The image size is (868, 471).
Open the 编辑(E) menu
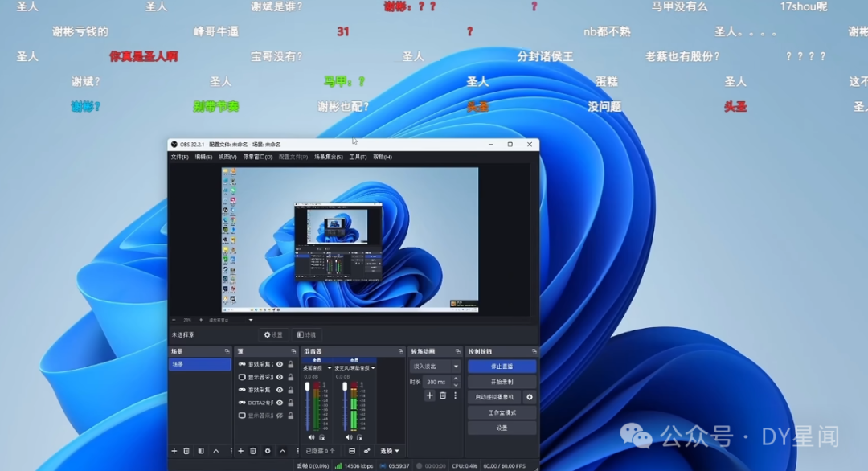click(x=203, y=158)
